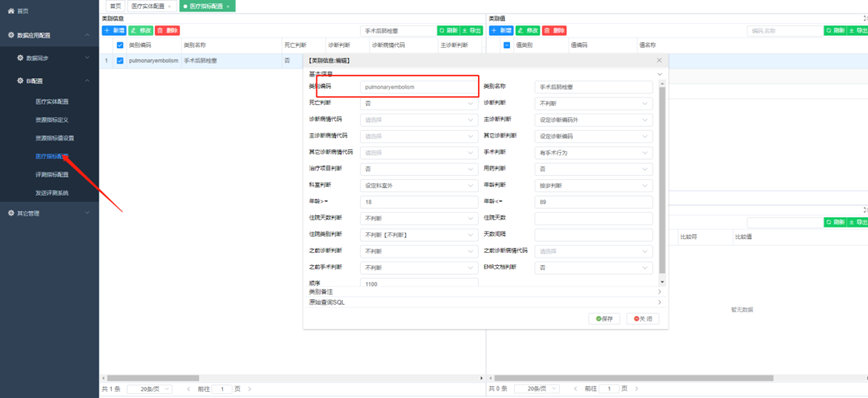Open the 治疗项目判断 dropdown
This screenshot has height=398, width=868.
point(419,169)
